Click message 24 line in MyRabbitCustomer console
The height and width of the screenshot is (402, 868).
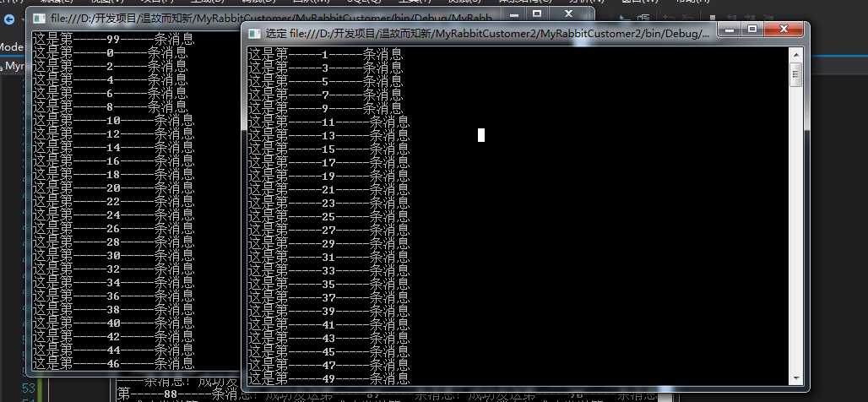[x=113, y=215]
